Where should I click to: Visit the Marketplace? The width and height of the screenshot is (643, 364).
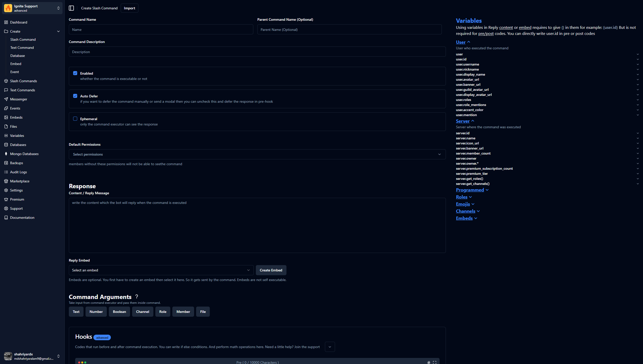tap(19, 181)
